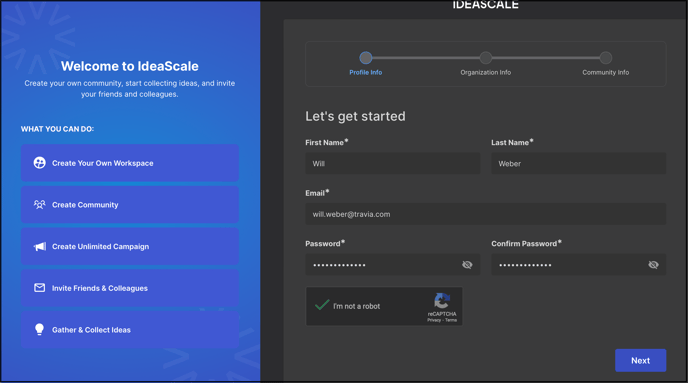Screen dimensions: 688x383
Task: Focus the First Name field containing Will
Action: pyautogui.click(x=393, y=163)
